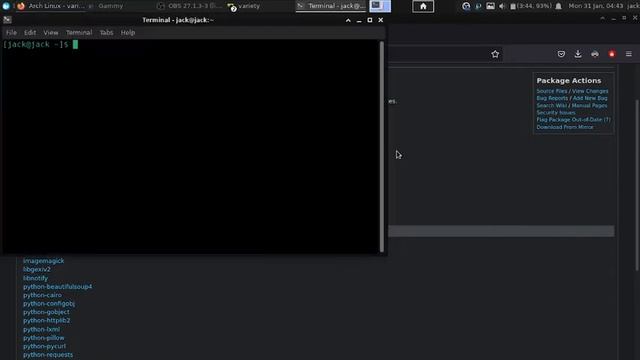Open the python-gobject dependency link

click(46, 312)
